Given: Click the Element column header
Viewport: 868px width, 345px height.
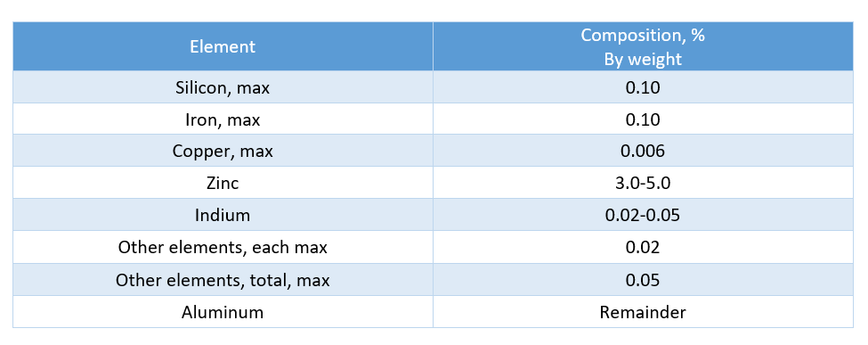Looking at the screenshot, I should (x=223, y=46).
